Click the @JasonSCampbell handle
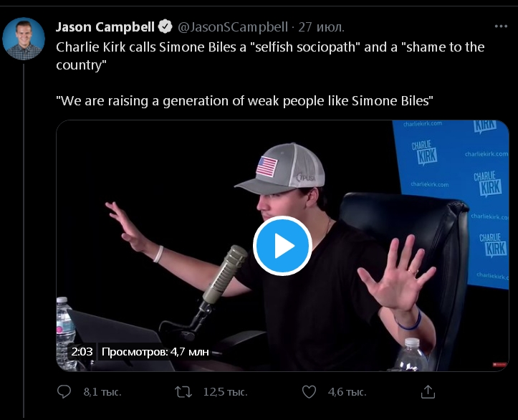The image size is (518, 420). point(232,27)
